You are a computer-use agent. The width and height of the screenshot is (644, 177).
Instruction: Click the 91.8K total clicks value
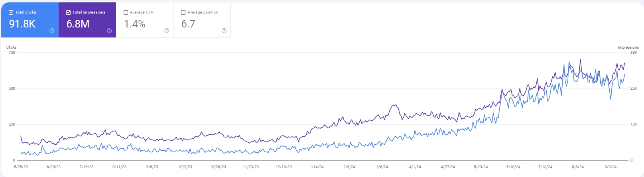[x=22, y=24]
